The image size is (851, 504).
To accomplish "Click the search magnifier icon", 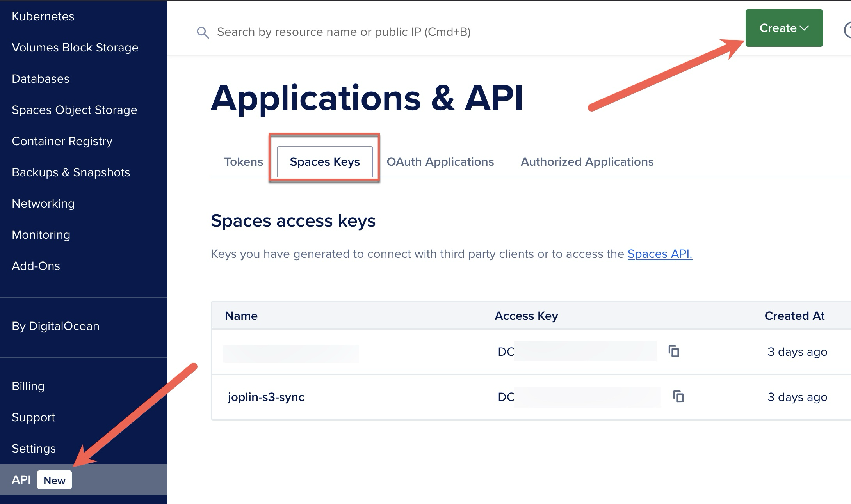I will (x=203, y=32).
